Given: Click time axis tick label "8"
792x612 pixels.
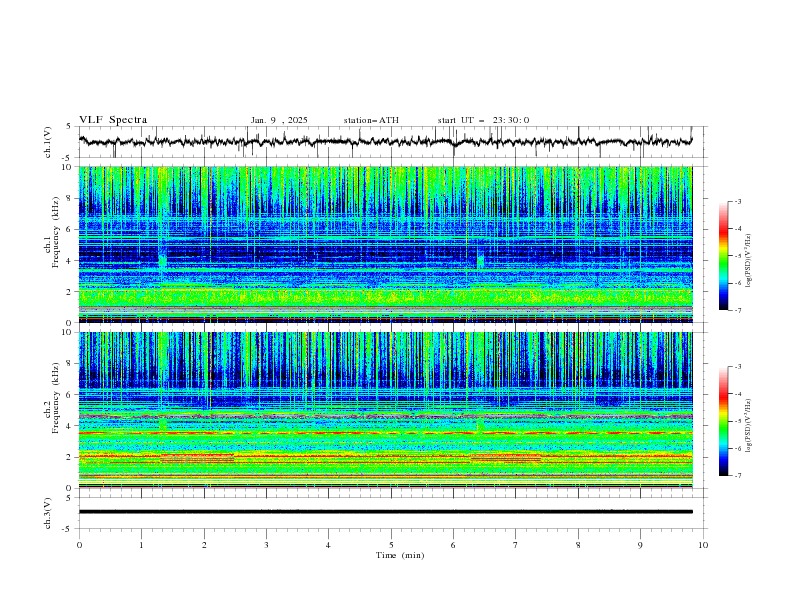Looking at the screenshot, I should point(578,545).
